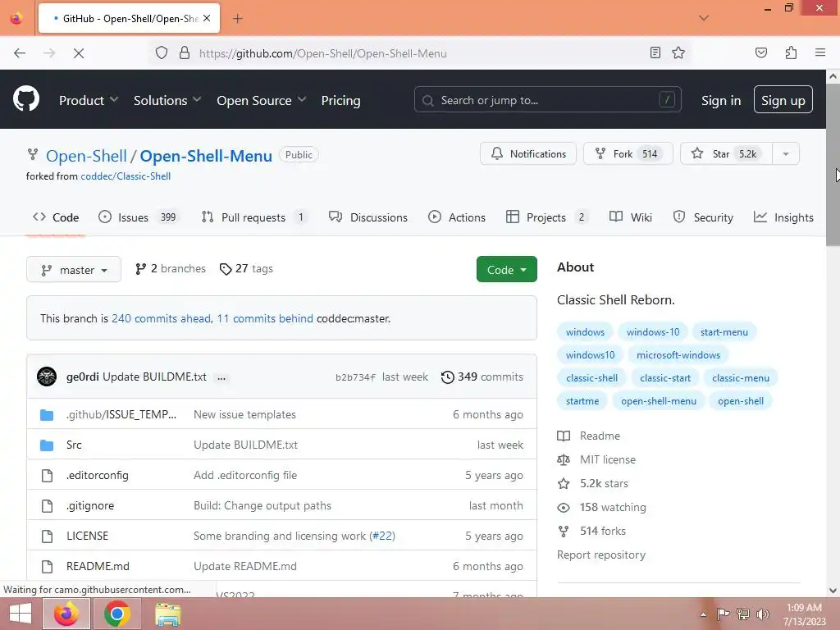Switch to the Code tab

56,217
